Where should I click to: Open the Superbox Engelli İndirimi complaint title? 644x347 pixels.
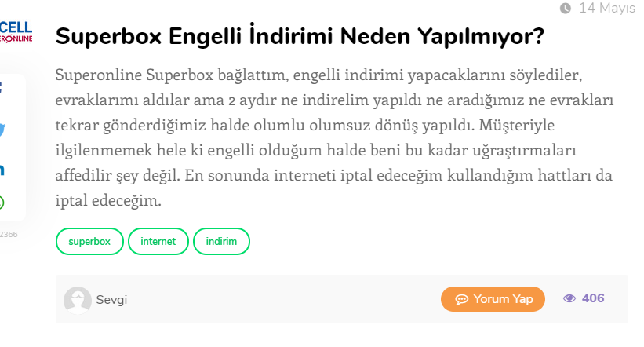click(x=300, y=36)
